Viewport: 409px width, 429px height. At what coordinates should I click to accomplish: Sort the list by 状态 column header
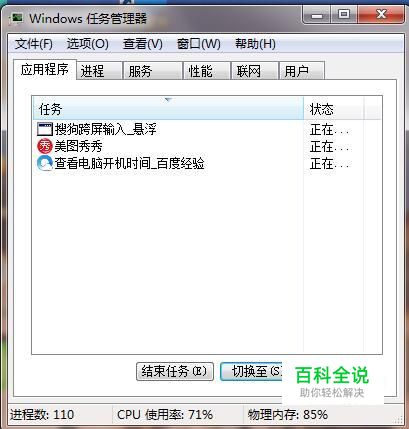click(334, 109)
